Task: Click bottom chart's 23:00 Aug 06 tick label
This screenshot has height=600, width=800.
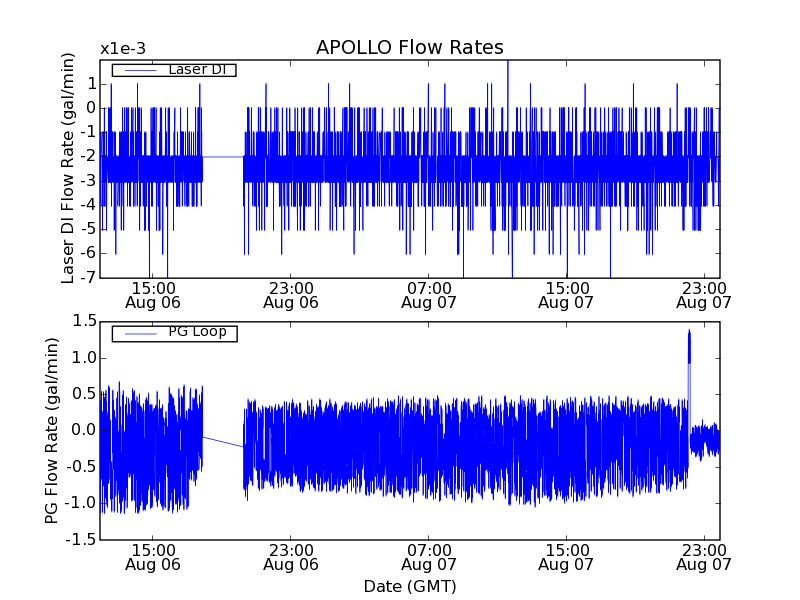Action: tap(291, 557)
